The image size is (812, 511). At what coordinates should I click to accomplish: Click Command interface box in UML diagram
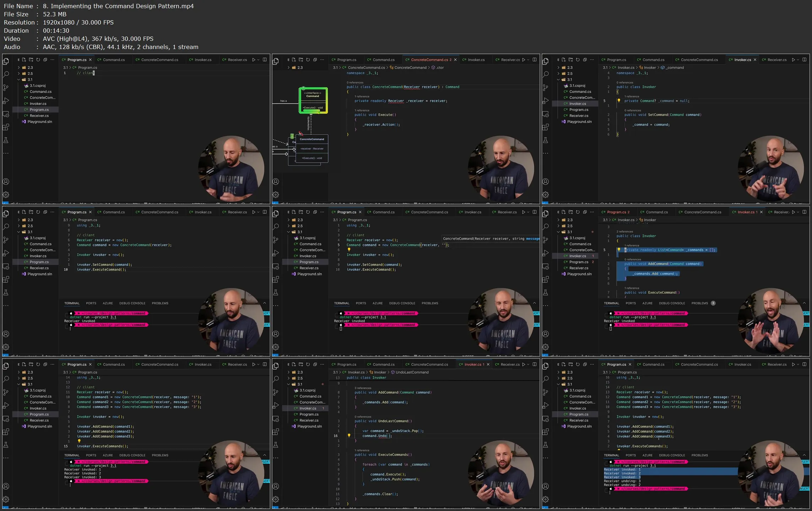[313, 100]
